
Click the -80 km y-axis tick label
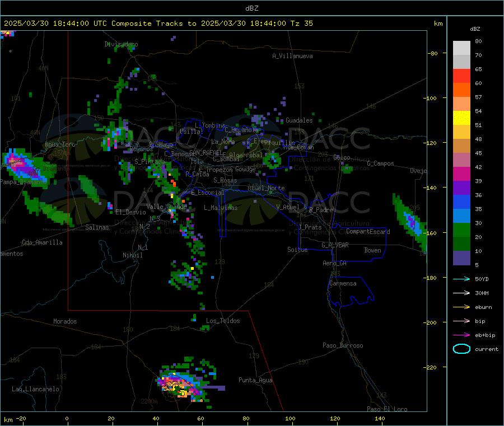[x=433, y=53]
